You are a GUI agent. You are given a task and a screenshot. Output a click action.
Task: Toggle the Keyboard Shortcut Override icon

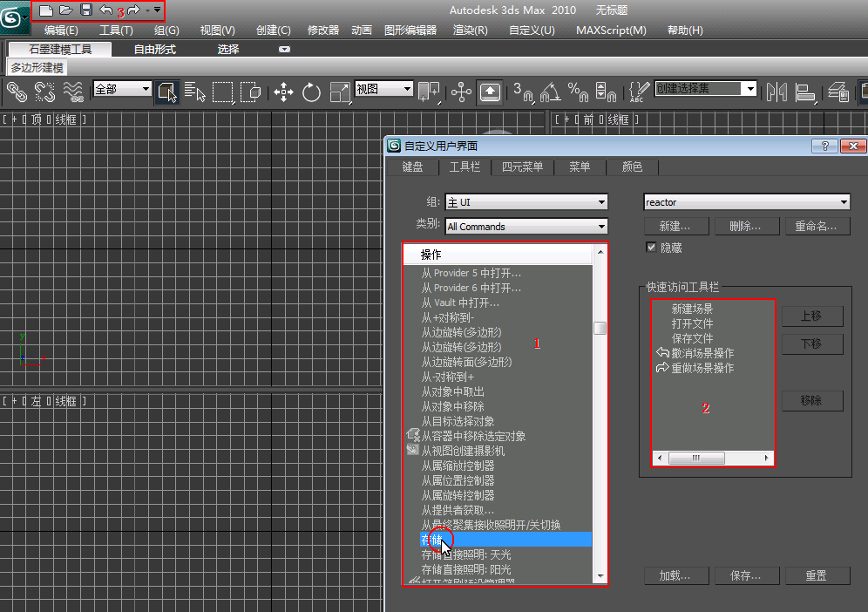(x=490, y=92)
